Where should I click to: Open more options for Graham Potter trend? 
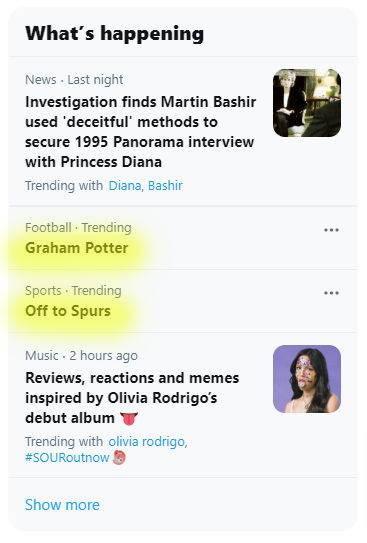click(x=331, y=230)
